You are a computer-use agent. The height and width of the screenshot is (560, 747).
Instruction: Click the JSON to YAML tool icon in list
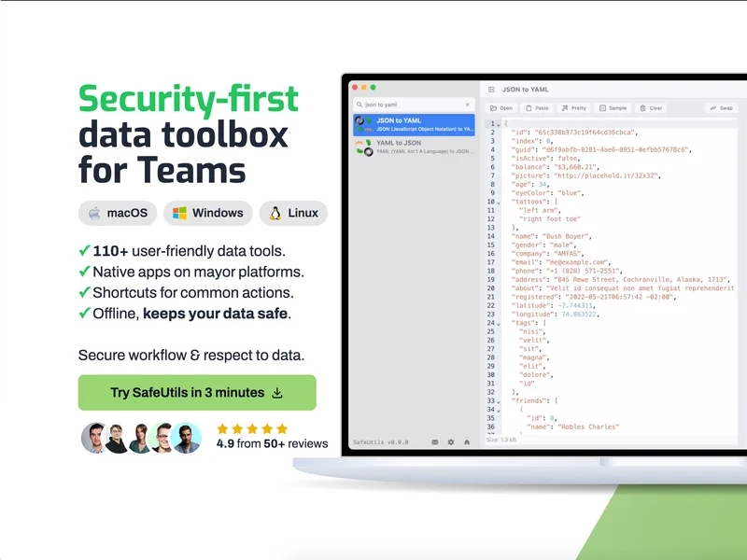363,125
